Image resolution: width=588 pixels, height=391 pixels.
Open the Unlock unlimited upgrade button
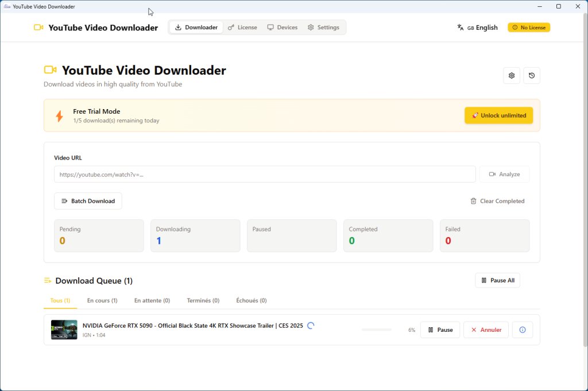(x=498, y=115)
